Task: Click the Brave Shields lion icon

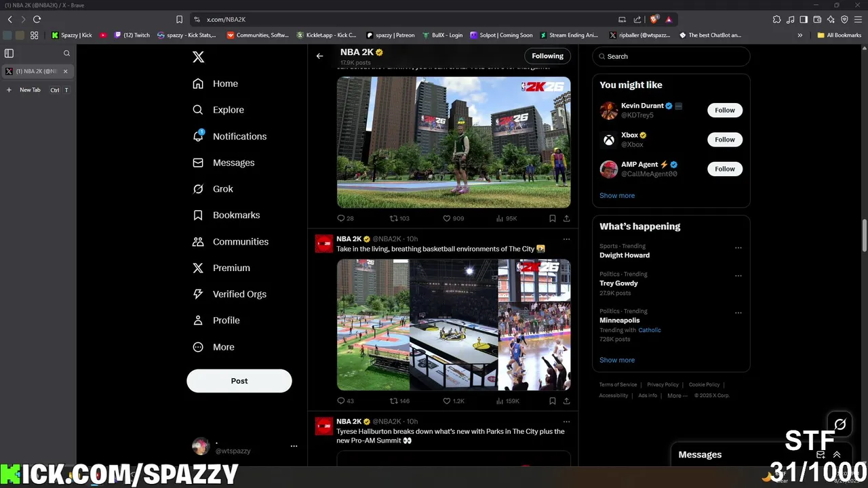Action: coord(654,20)
